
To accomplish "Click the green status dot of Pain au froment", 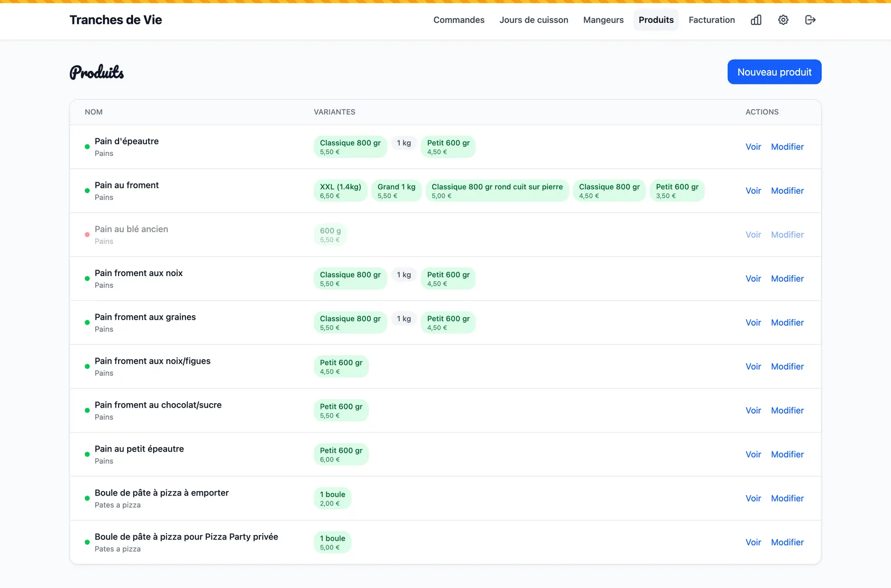I will [87, 191].
